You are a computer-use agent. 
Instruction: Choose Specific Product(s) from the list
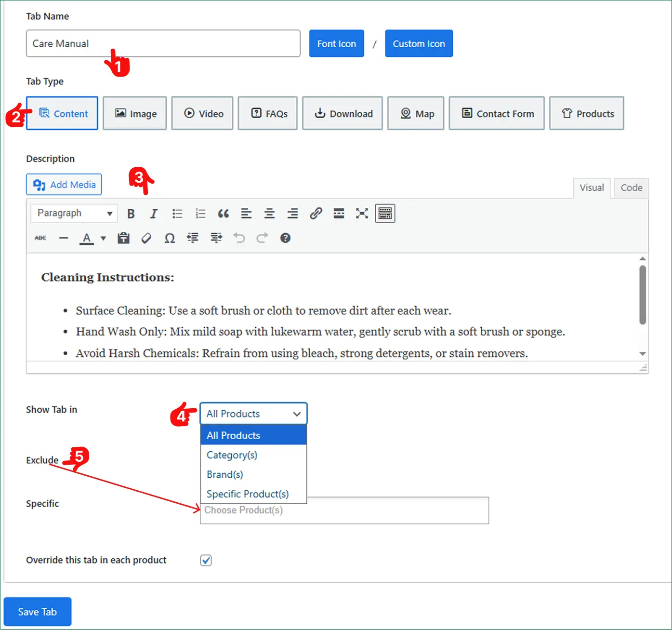point(248,494)
